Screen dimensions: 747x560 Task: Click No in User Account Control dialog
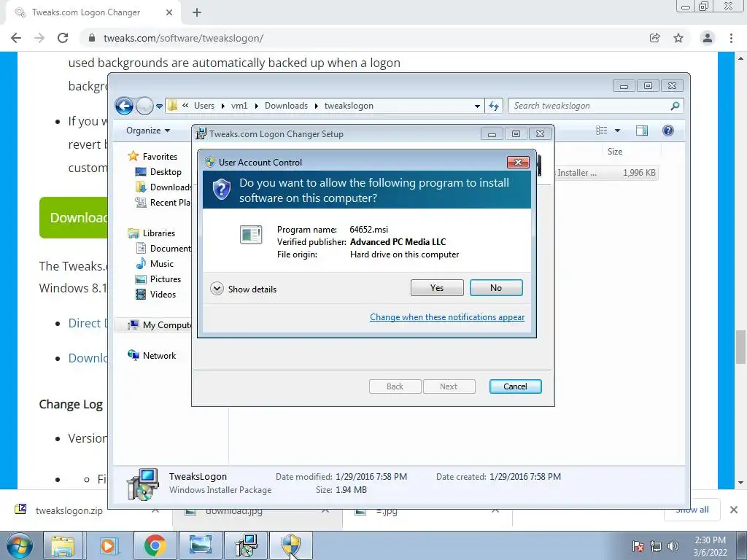pyautogui.click(x=496, y=287)
